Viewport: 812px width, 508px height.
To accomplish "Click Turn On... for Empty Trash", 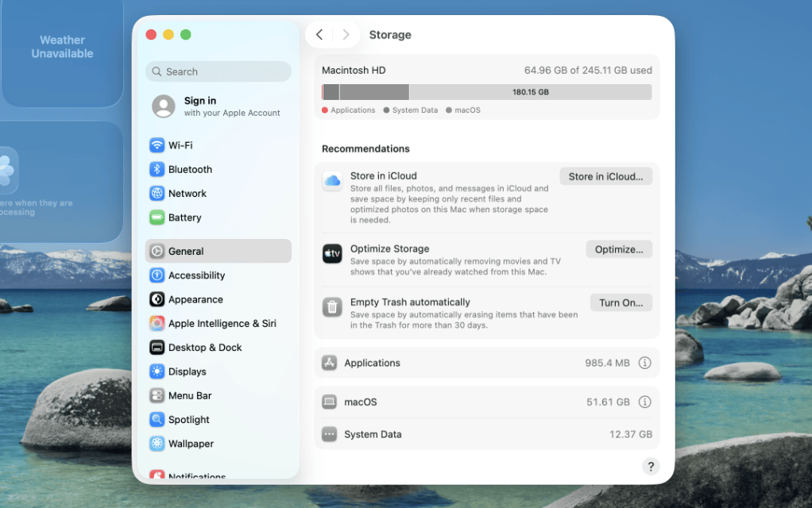I will coord(621,302).
